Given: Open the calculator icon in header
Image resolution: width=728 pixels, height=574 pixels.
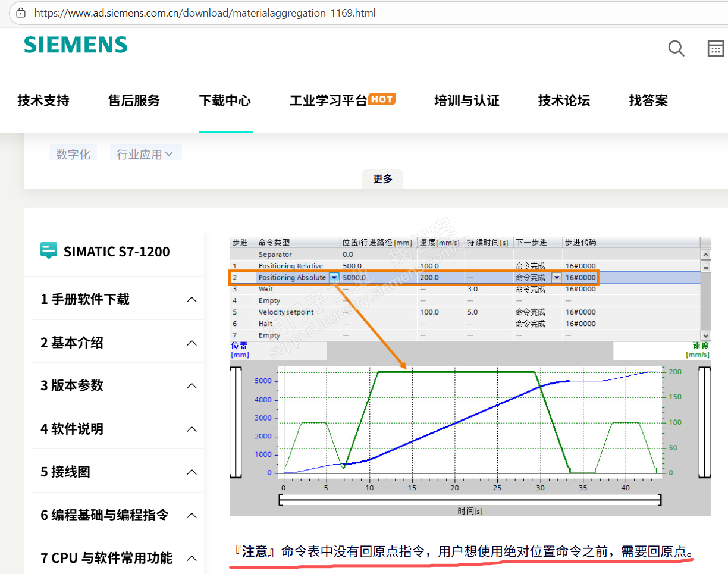Looking at the screenshot, I should [x=716, y=48].
